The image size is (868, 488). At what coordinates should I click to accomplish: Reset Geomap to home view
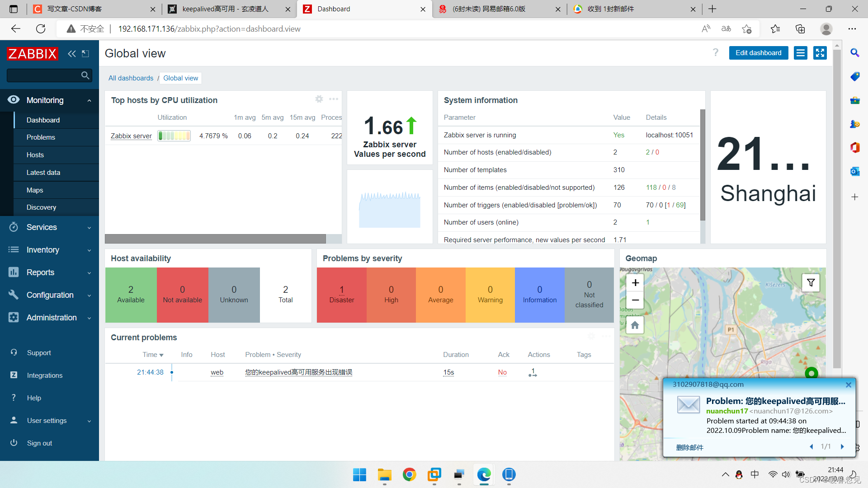[x=635, y=325]
